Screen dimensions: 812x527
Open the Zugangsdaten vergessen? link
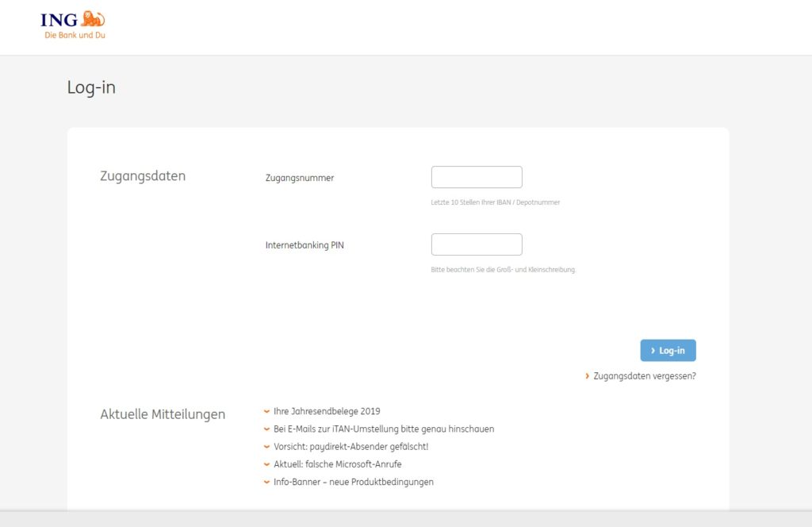[x=641, y=376]
